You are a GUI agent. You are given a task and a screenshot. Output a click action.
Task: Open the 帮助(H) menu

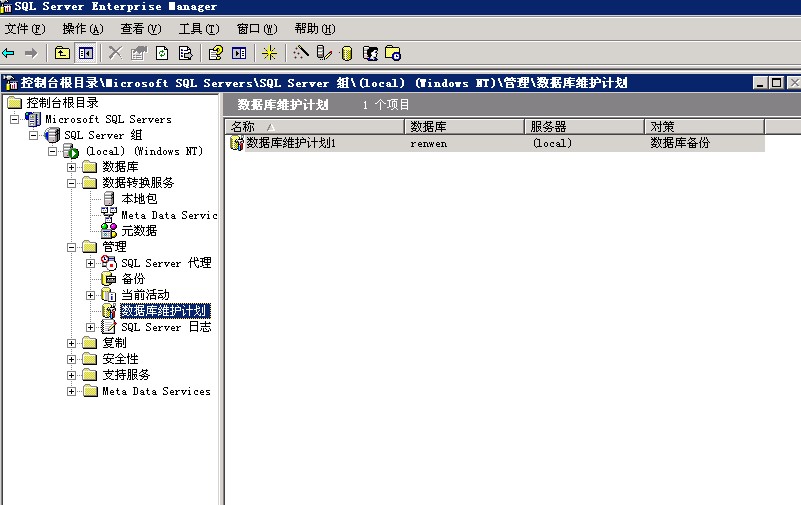pos(315,29)
